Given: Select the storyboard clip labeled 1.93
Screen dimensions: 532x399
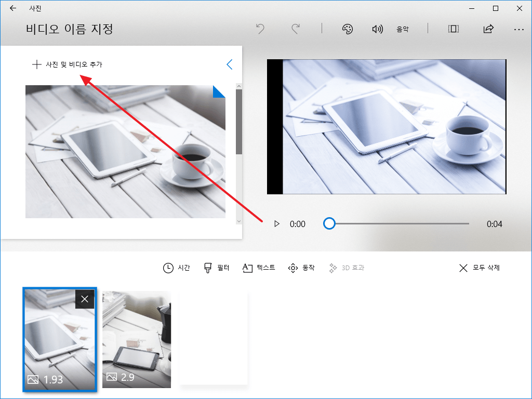Looking at the screenshot, I should point(60,339).
